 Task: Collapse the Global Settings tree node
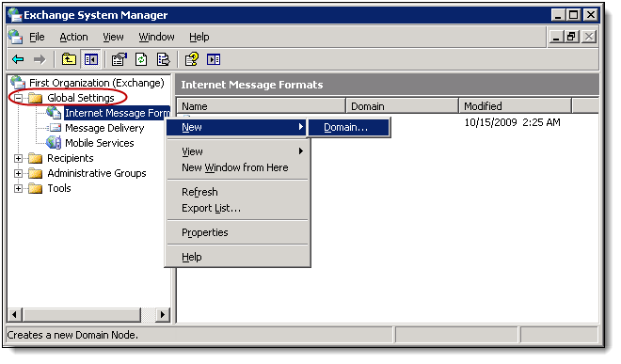pyautogui.click(x=18, y=98)
